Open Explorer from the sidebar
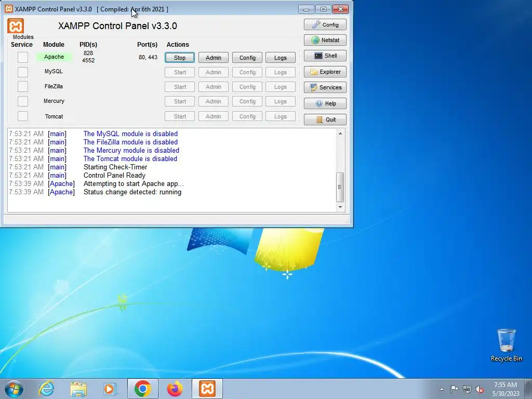The height and width of the screenshot is (399, 532). [x=325, y=72]
